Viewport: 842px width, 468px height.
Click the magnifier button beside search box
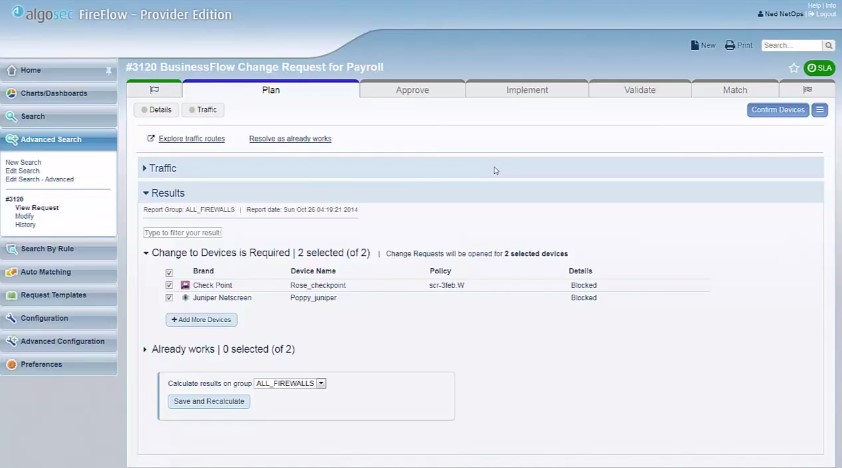(829, 46)
